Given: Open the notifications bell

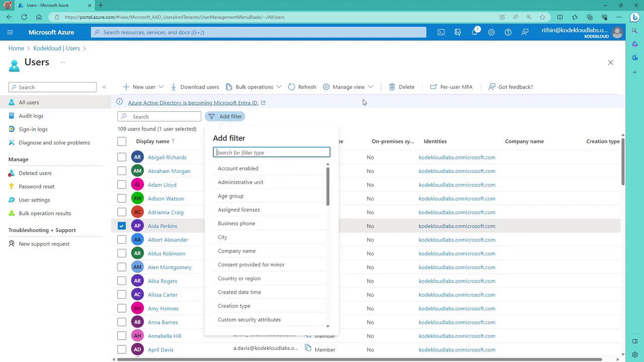Looking at the screenshot, I should [474, 32].
